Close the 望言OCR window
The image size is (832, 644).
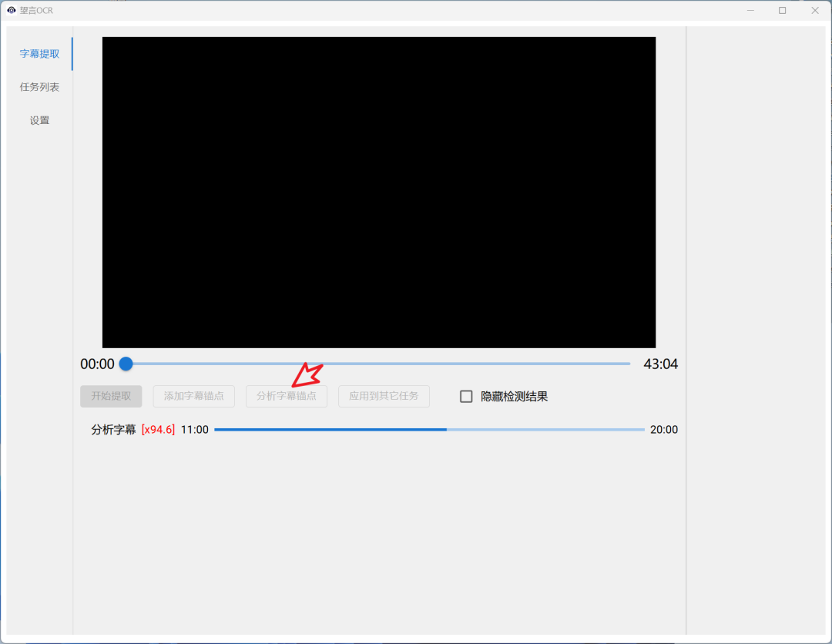(x=815, y=10)
